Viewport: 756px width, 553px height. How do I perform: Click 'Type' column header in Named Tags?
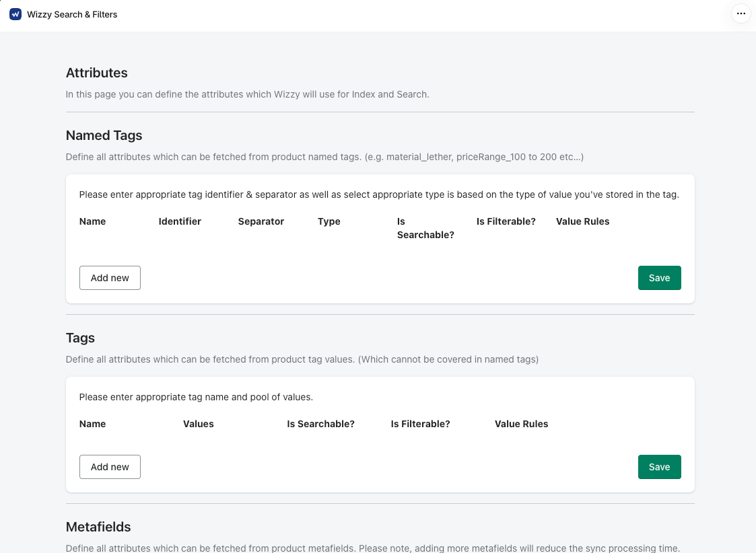click(329, 221)
